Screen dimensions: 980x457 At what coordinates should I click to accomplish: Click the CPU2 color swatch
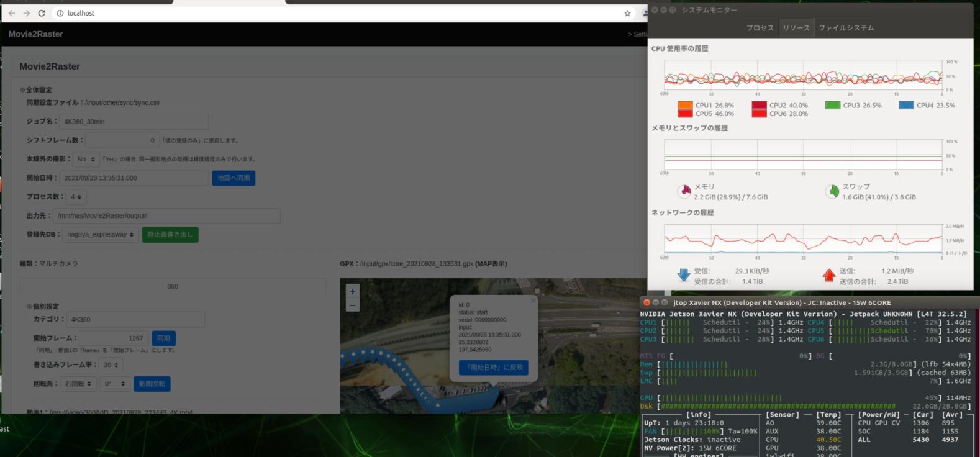coord(759,106)
